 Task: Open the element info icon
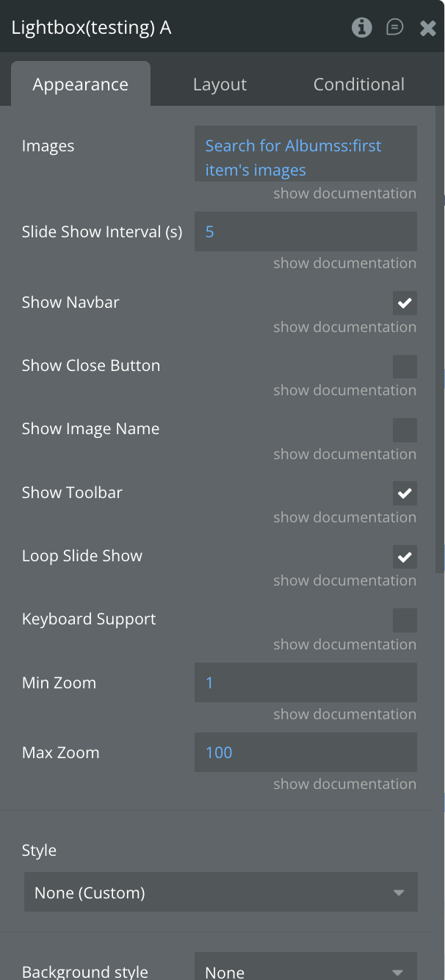point(361,28)
